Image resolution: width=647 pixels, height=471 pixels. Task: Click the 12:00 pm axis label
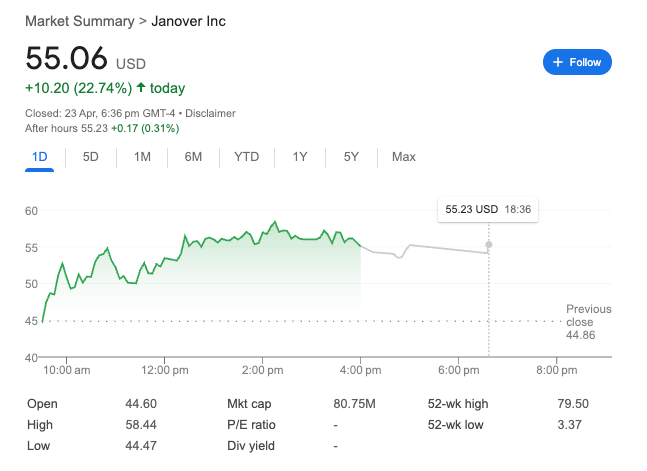click(x=165, y=370)
